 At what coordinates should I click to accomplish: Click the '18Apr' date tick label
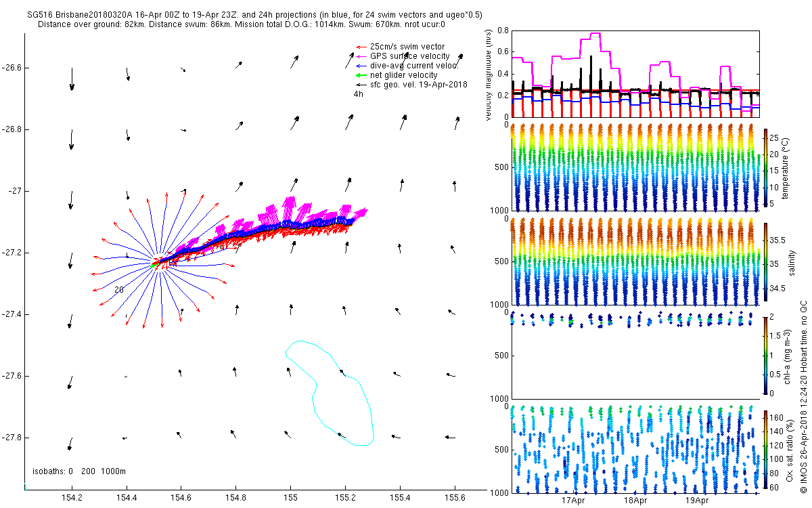pyautogui.click(x=635, y=501)
